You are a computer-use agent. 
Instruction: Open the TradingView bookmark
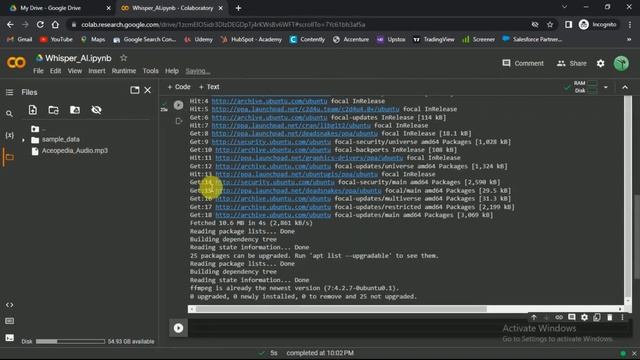pyautogui.click(x=433, y=39)
